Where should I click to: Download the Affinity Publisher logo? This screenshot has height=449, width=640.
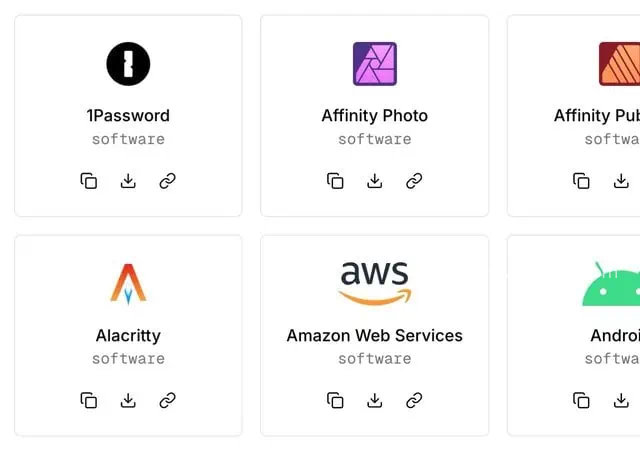pyautogui.click(x=621, y=181)
